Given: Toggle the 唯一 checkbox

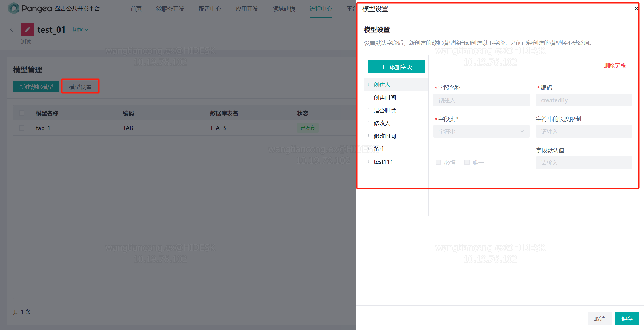Looking at the screenshot, I should 467,162.
